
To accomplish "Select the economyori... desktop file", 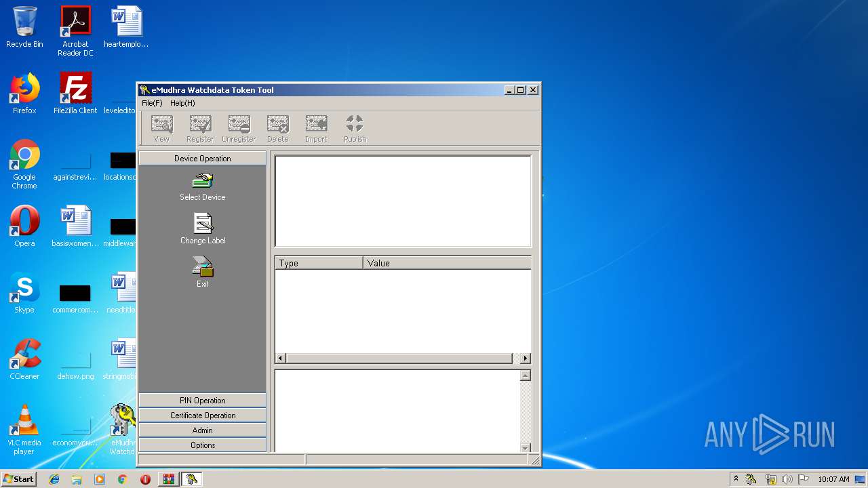I will (75, 432).
